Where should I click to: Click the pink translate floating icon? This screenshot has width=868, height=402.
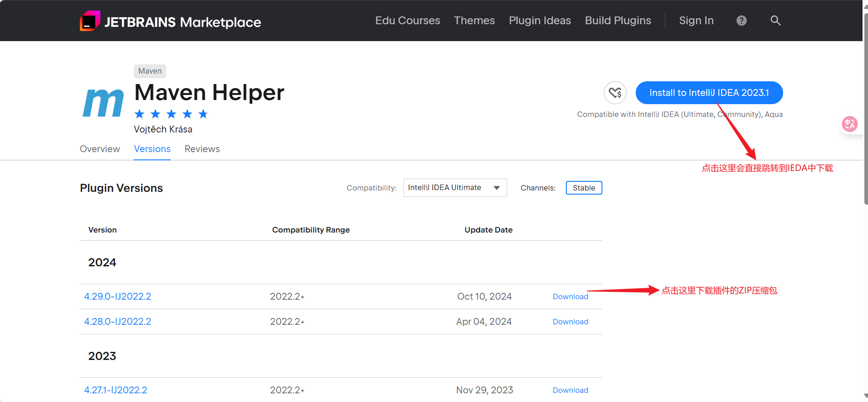pos(850,124)
